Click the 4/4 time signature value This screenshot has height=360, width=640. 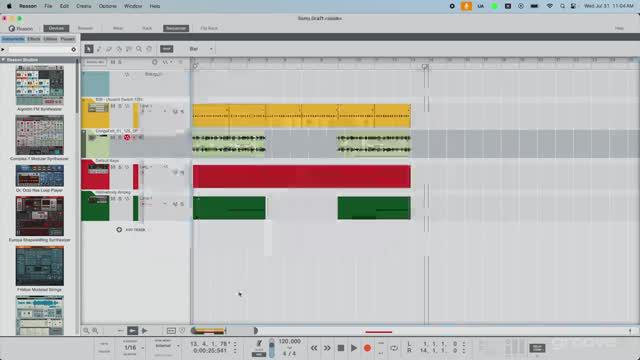point(289,353)
